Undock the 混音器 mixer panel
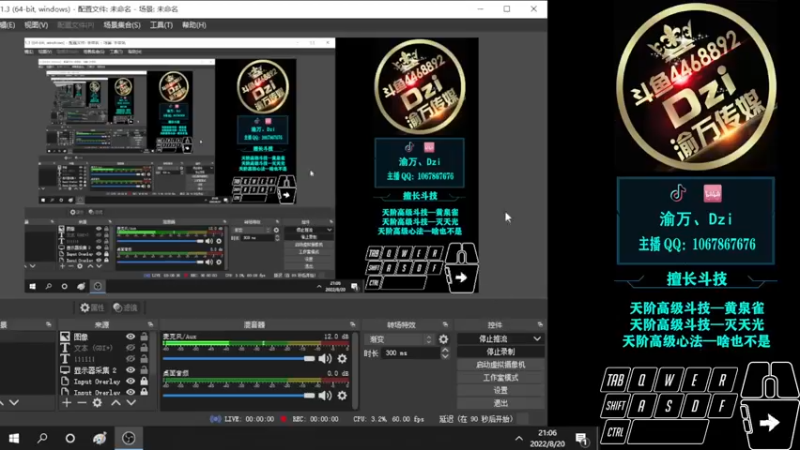The height and width of the screenshot is (450, 800). point(353,324)
